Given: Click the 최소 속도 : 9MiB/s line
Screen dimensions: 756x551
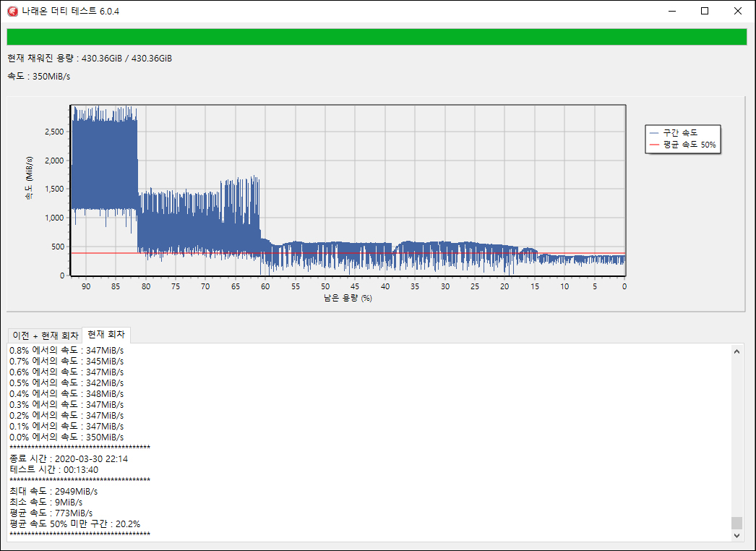Looking at the screenshot, I should point(46,503).
